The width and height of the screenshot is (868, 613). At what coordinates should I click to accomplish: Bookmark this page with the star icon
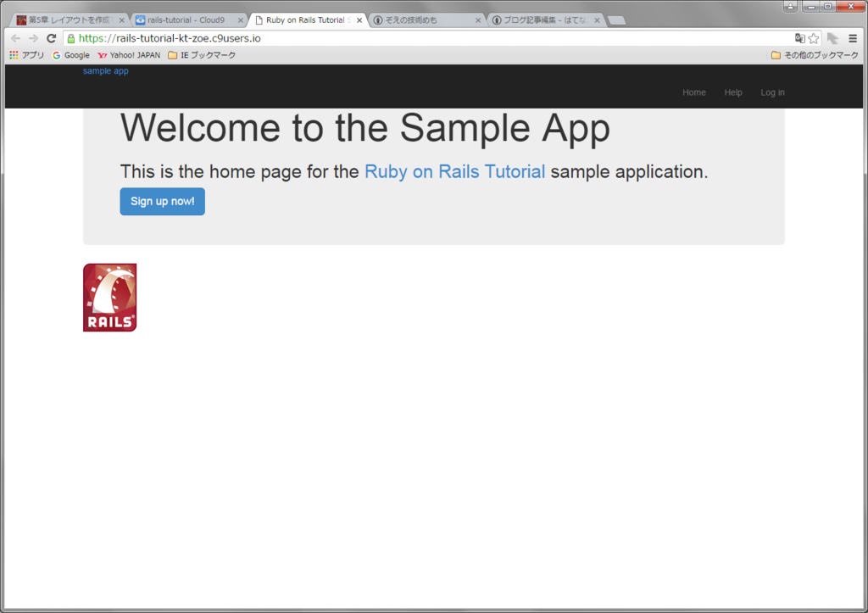coord(813,38)
